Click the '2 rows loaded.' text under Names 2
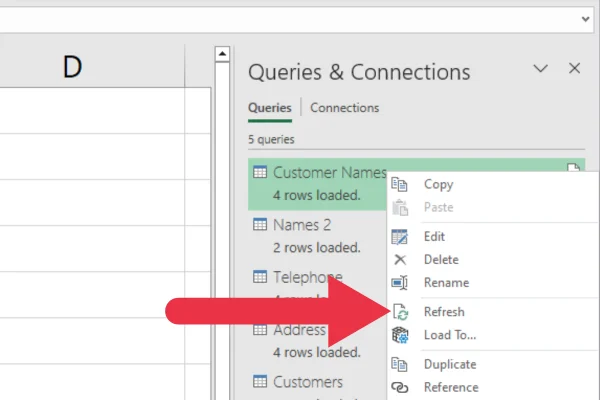The height and width of the screenshot is (400, 600). tap(317, 248)
